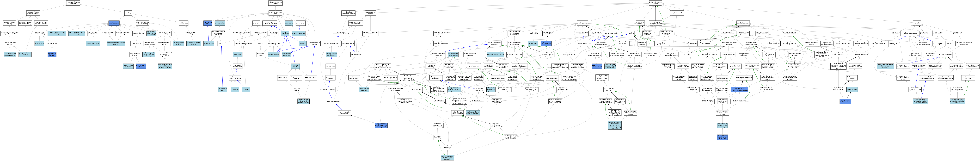Select 'epidermal growth factor receptor binding' node
Image resolution: width=980 pixels, height=161 pixels.
point(149,54)
